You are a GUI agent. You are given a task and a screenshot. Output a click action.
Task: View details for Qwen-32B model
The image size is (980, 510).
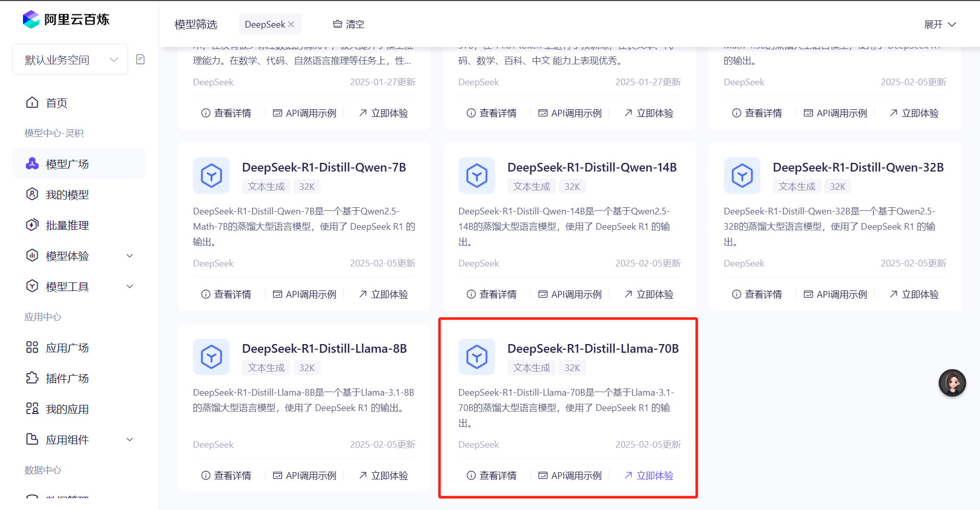757,294
